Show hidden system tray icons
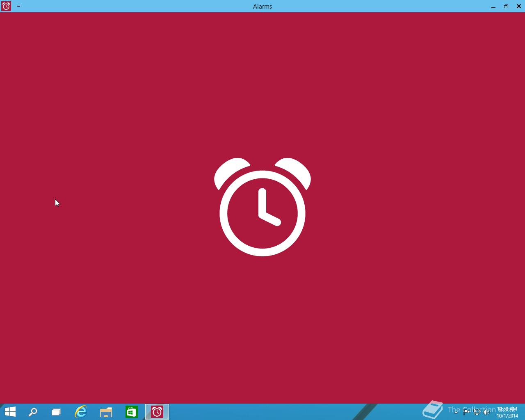The image size is (525, 420). (x=456, y=412)
